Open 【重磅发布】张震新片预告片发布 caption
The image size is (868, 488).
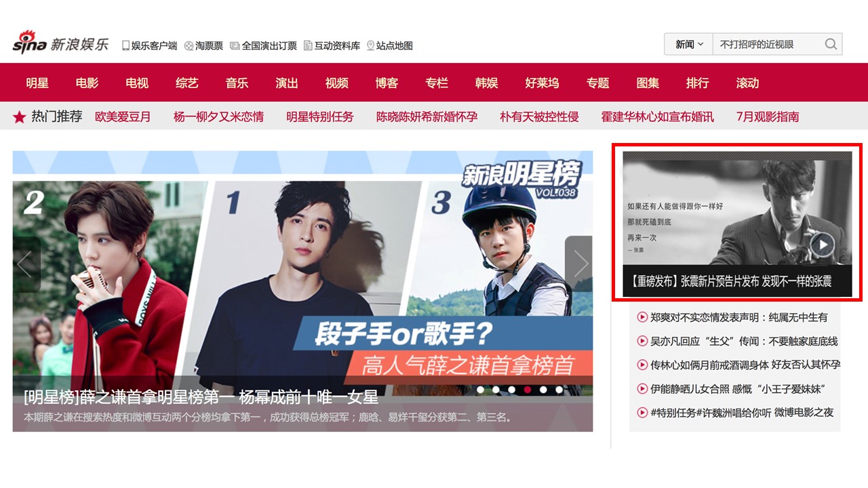[x=731, y=281]
